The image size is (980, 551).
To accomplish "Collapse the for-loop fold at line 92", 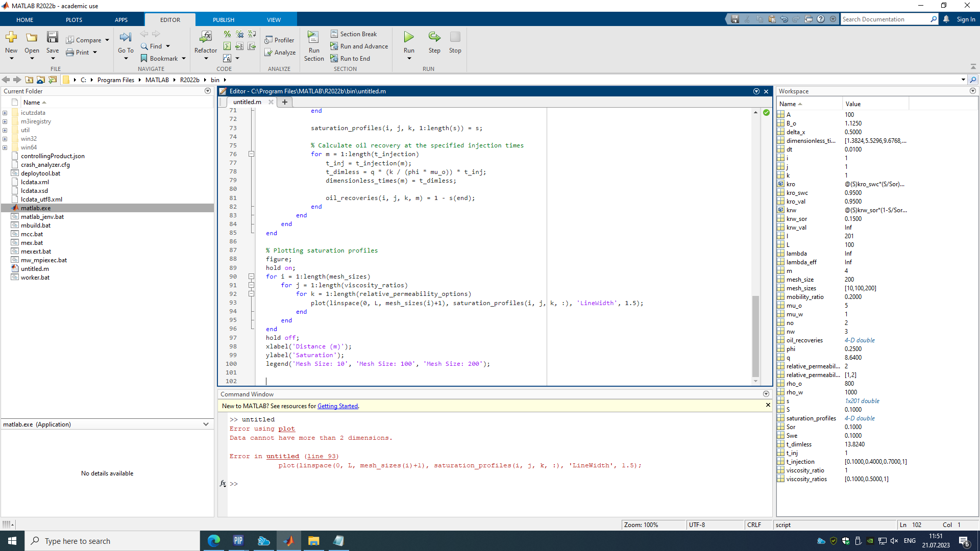I will click(x=251, y=294).
